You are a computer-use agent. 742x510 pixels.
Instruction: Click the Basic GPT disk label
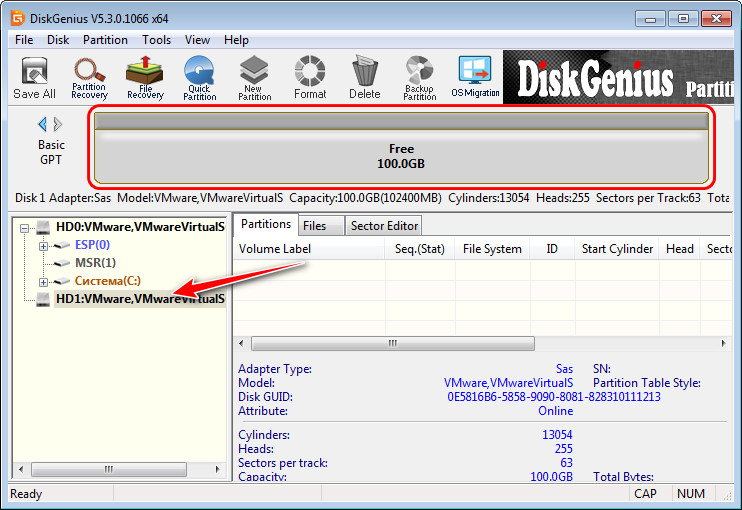pos(51,152)
